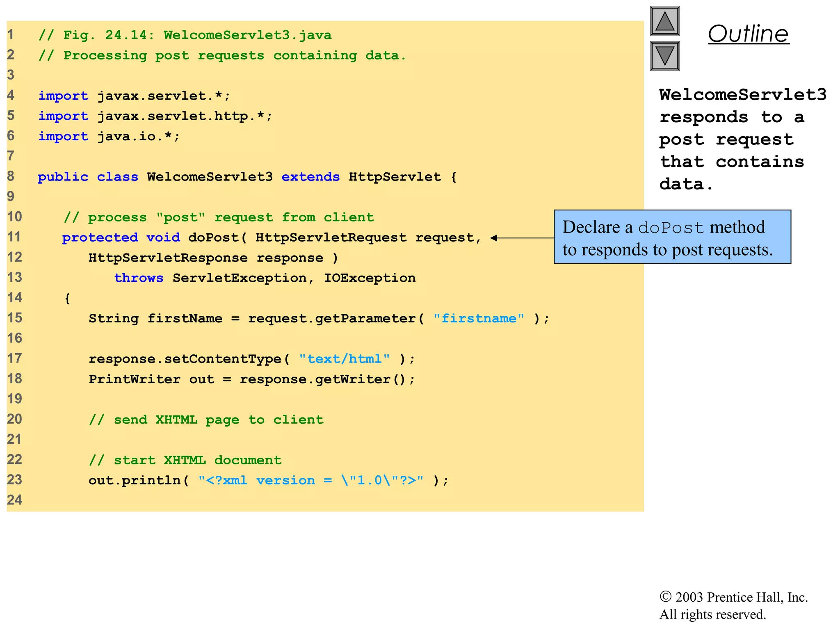Click the 'response.setContentType(' statement
Image resolution: width=840 pixels, height=630 pixels.
252,359
